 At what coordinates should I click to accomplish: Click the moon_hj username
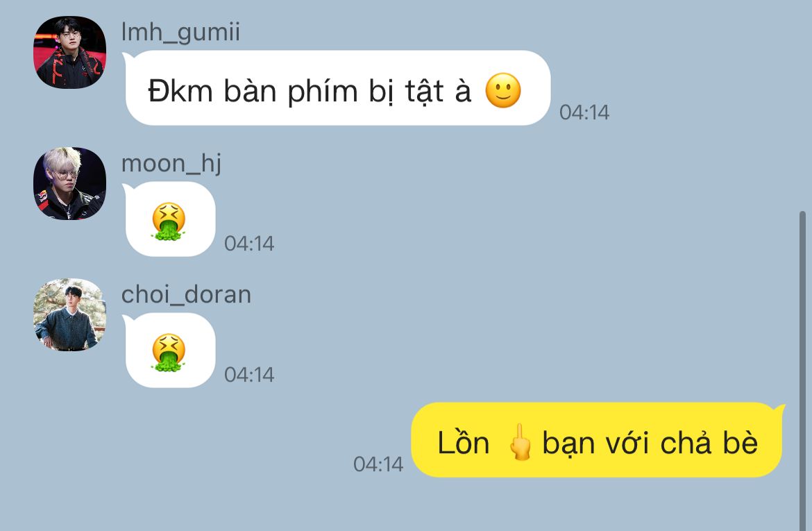coord(171,164)
